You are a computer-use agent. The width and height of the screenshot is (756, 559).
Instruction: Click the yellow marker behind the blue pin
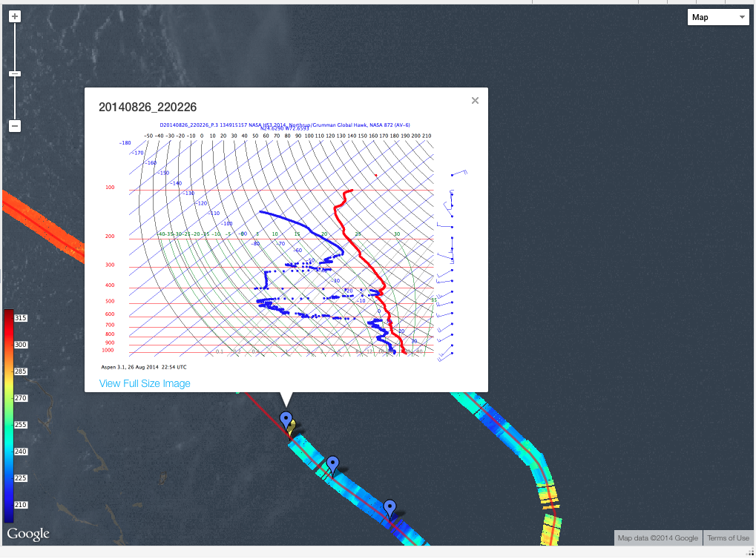click(x=292, y=428)
